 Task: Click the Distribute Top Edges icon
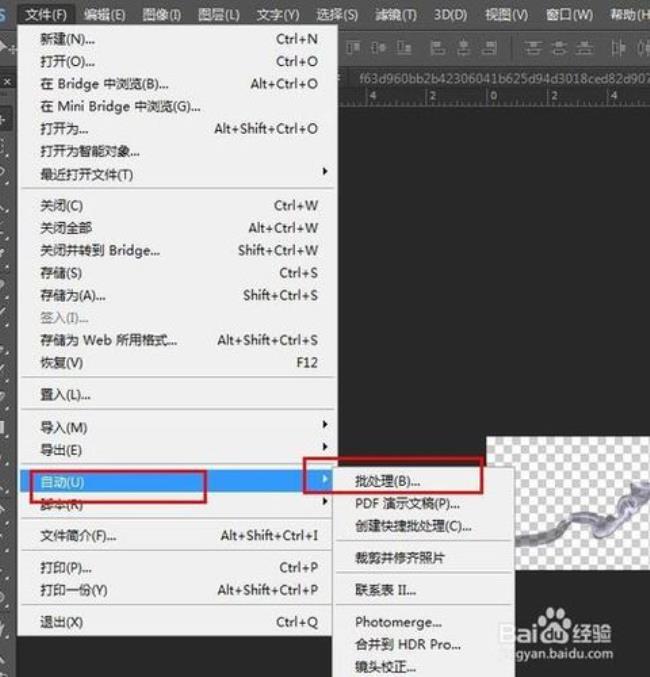pos(533,47)
